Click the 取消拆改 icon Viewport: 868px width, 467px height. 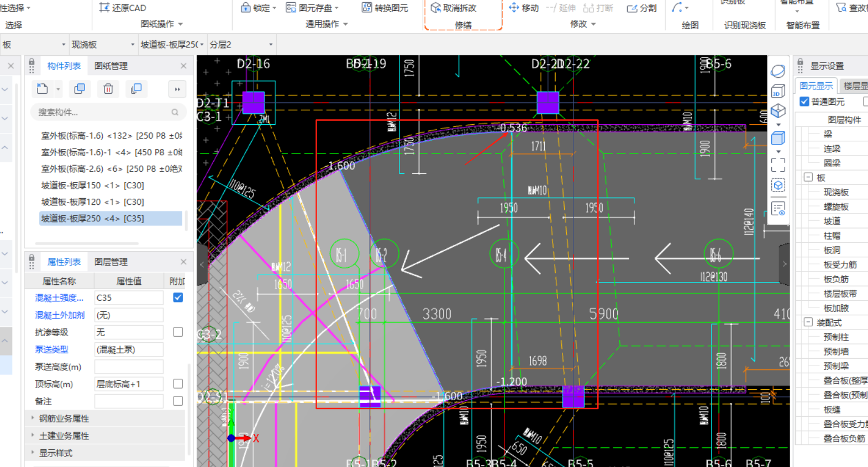tap(436, 8)
